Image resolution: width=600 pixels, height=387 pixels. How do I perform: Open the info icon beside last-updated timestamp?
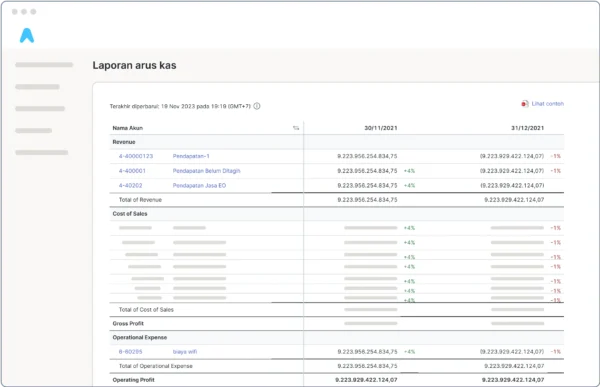point(257,106)
